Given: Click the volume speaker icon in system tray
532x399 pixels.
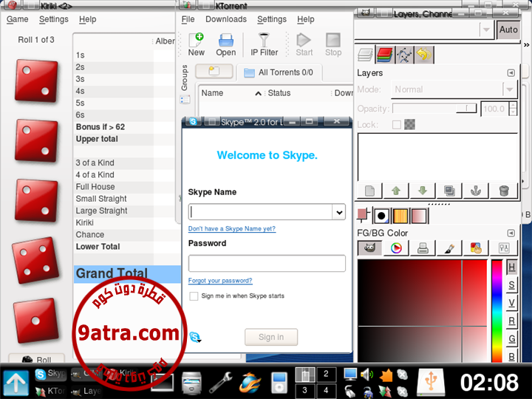Looking at the screenshot, I should coord(366,374).
